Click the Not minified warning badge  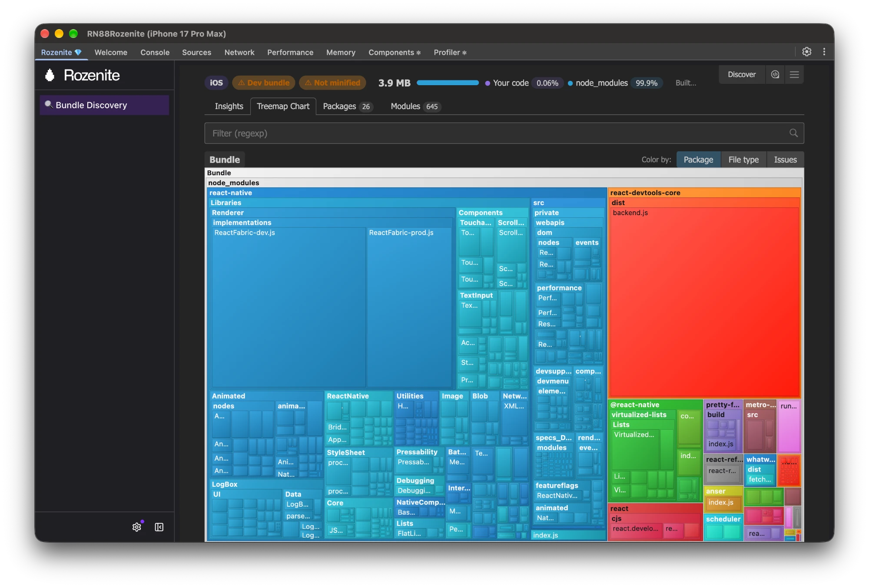tap(332, 83)
